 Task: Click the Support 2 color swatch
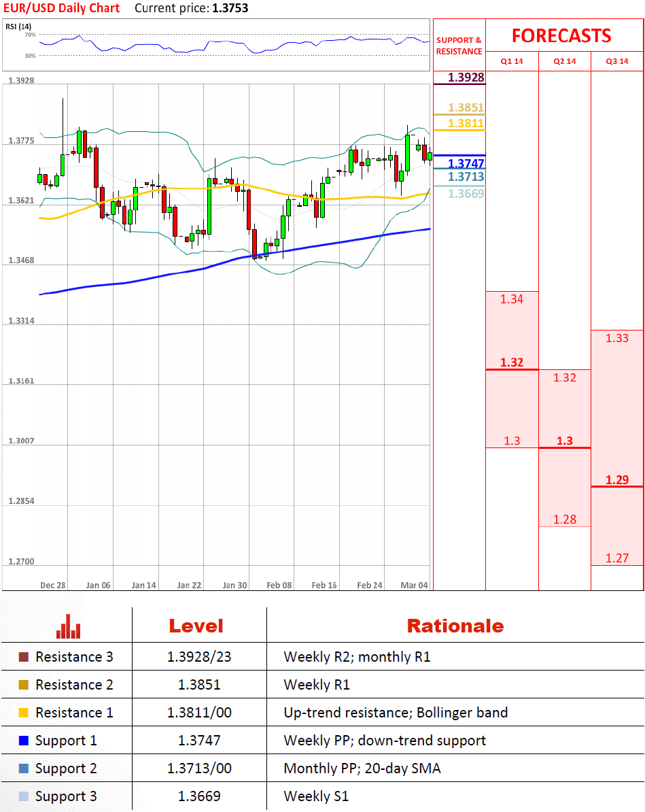pos(24,768)
